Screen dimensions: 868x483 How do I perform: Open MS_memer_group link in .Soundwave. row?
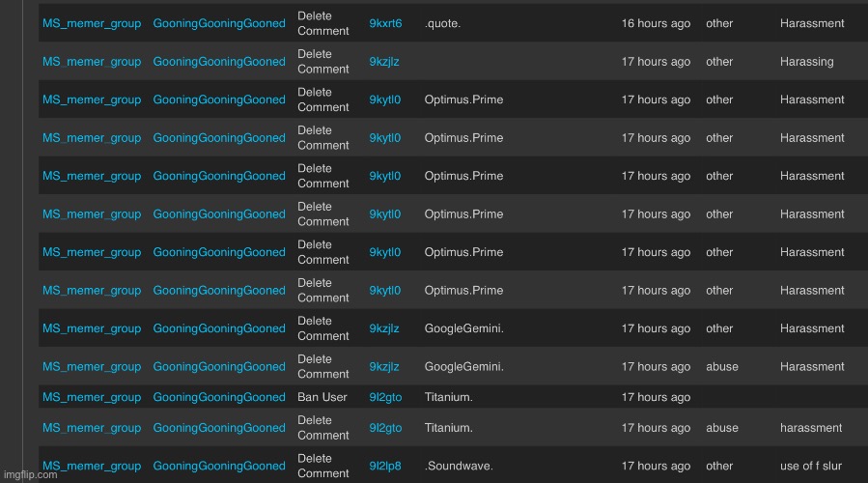tap(92, 466)
